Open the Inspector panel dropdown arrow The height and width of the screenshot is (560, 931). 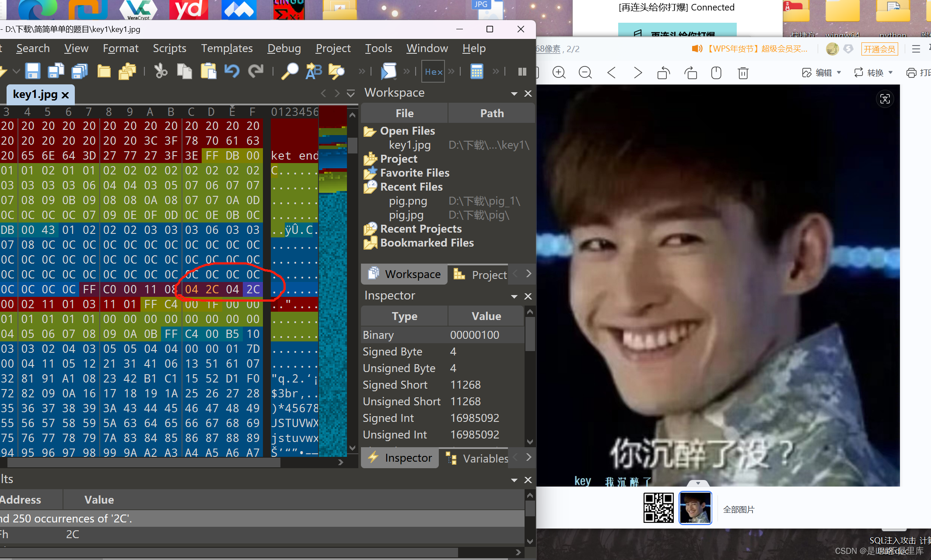pyautogui.click(x=514, y=296)
